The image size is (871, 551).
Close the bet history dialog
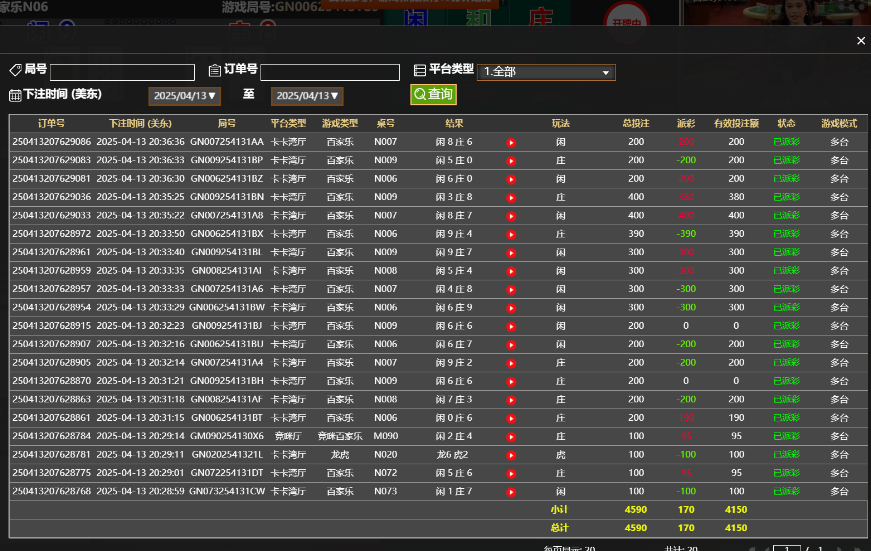pyautogui.click(x=861, y=41)
